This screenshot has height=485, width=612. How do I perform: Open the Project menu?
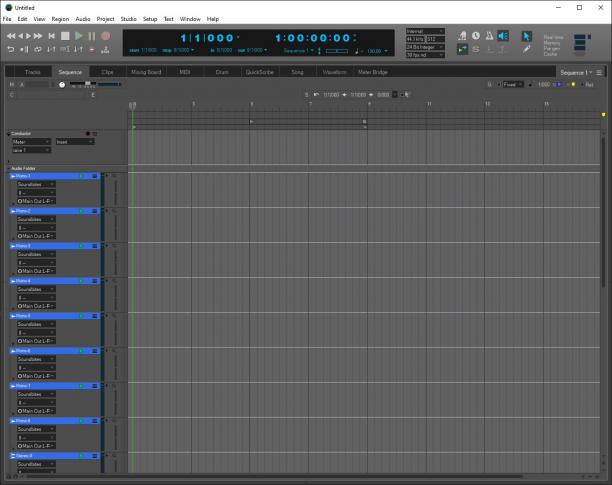coord(105,19)
